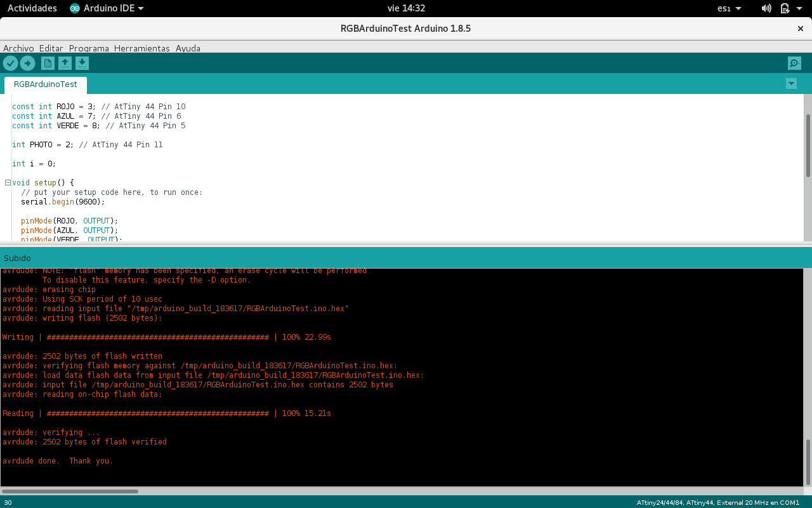Click the console horizontal scrollbar thumb
The width and height of the screenshot is (812, 508).
click(x=70, y=491)
